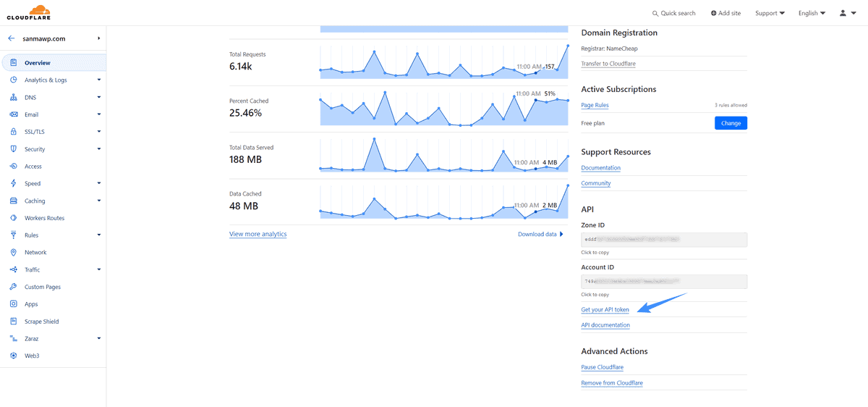Open the Community link

596,183
